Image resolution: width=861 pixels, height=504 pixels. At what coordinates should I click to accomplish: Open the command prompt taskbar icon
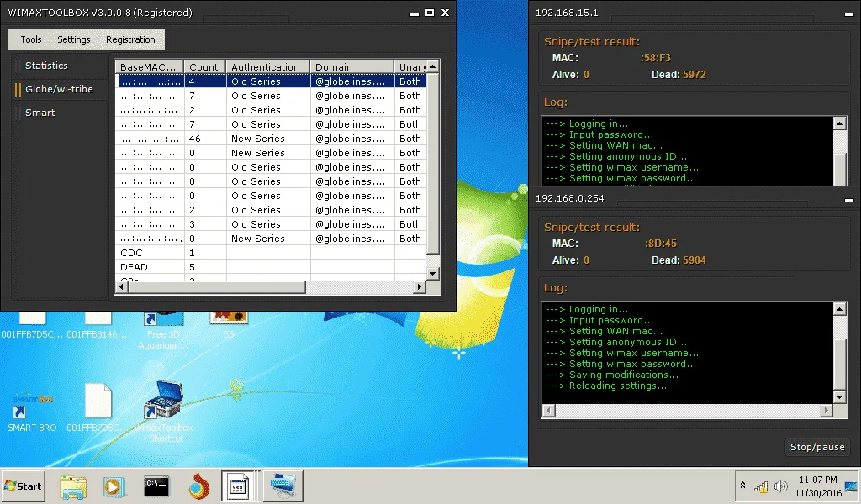tap(156, 486)
